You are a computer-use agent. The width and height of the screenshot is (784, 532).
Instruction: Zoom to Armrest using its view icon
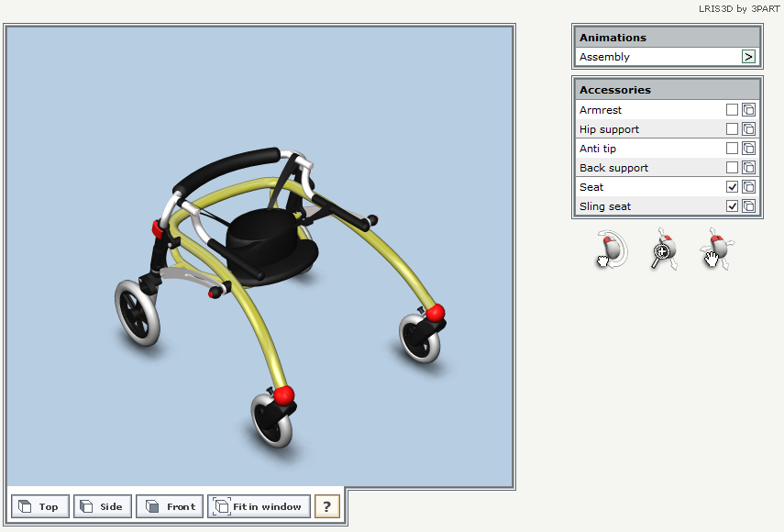tap(748, 109)
